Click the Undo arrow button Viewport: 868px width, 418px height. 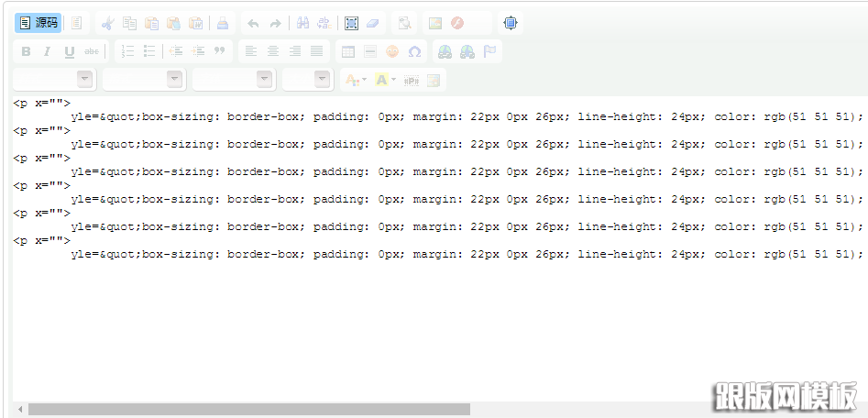click(x=253, y=23)
